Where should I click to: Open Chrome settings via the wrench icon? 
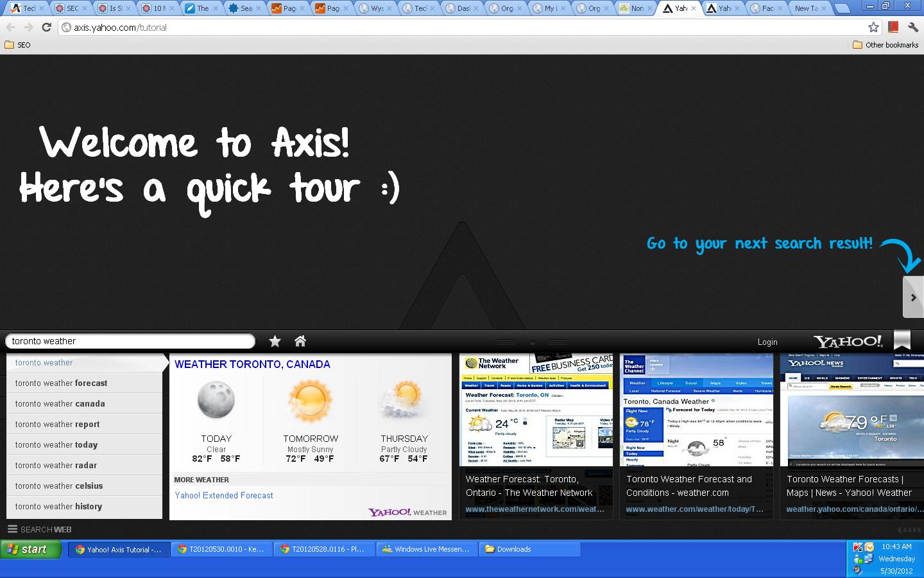coord(914,28)
